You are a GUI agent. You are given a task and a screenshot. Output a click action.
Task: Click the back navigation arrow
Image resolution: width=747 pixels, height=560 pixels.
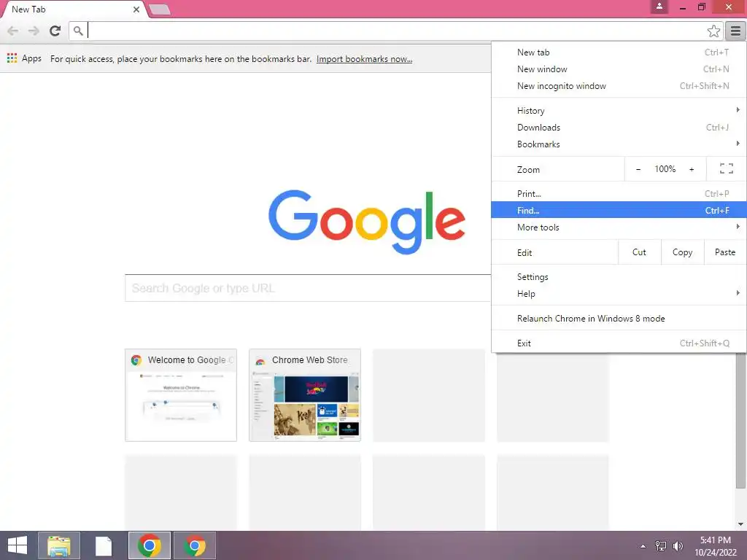coord(13,31)
